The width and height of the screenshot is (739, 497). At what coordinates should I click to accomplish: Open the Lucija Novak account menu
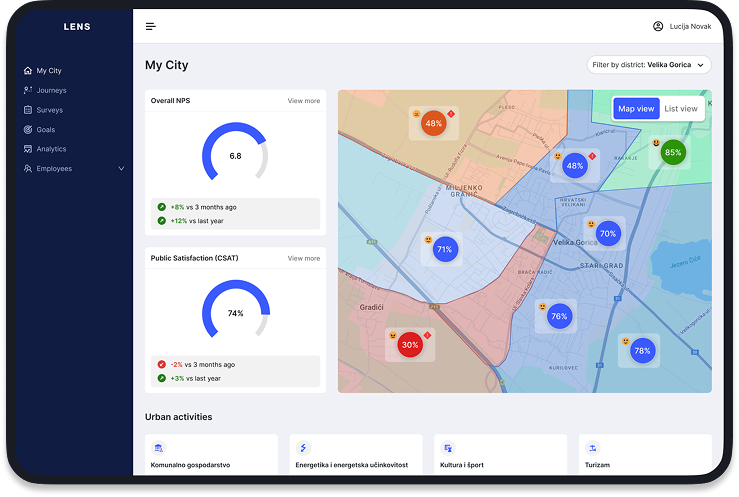(x=690, y=26)
